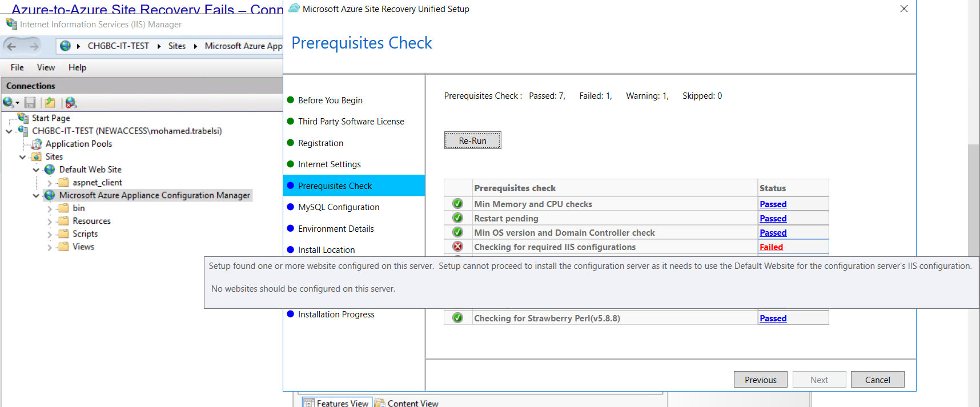The height and width of the screenshot is (407, 980).
Task: Click the Azure Site Recovery setup title icon
Action: pyautogui.click(x=294, y=8)
